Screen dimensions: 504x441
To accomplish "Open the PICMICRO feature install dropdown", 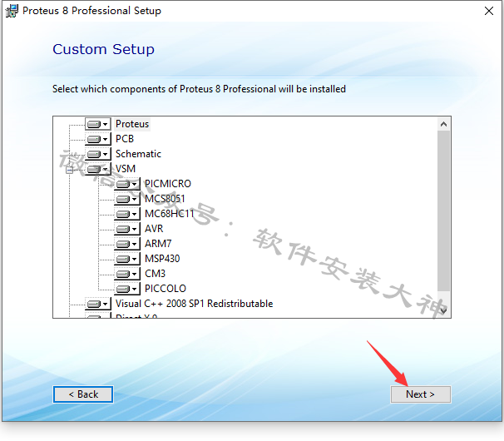I will 127,184.
